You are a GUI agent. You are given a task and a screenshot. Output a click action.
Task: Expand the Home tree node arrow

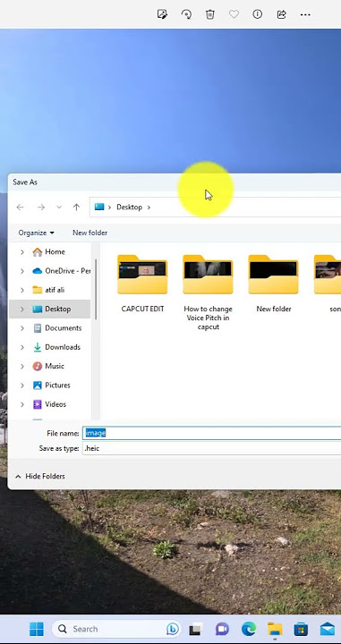click(22, 252)
